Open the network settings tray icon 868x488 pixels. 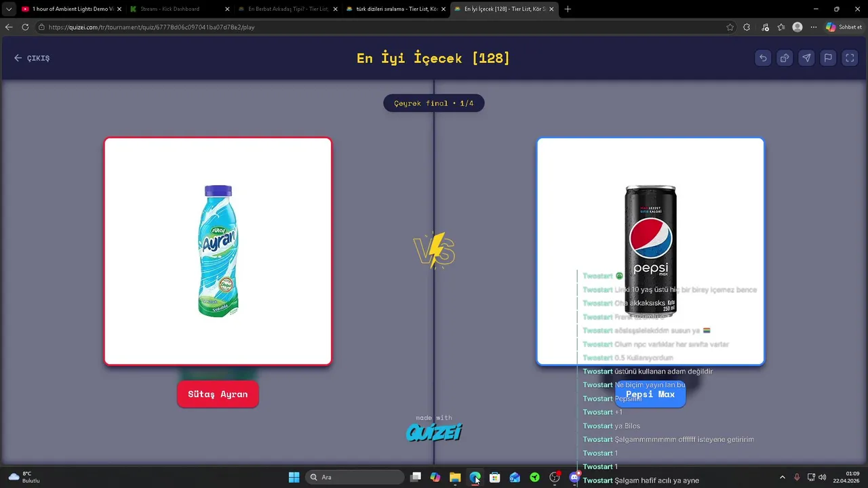(x=811, y=477)
